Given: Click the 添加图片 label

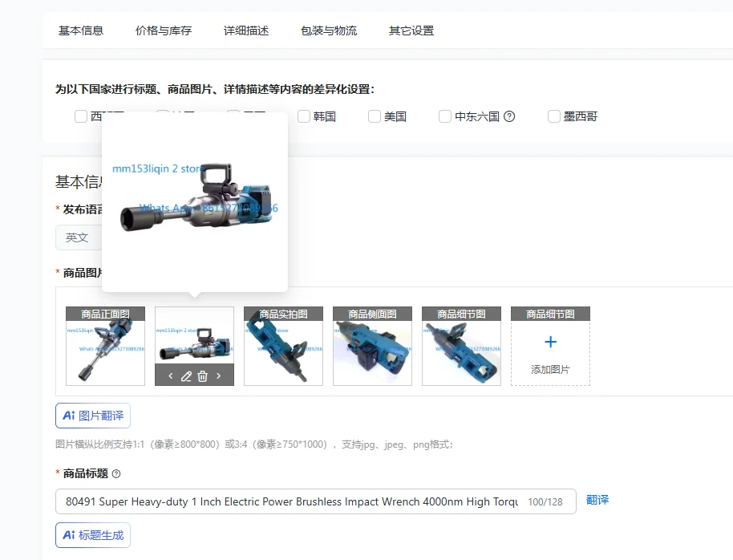Looking at the screenshot, I should pos(551,370).
